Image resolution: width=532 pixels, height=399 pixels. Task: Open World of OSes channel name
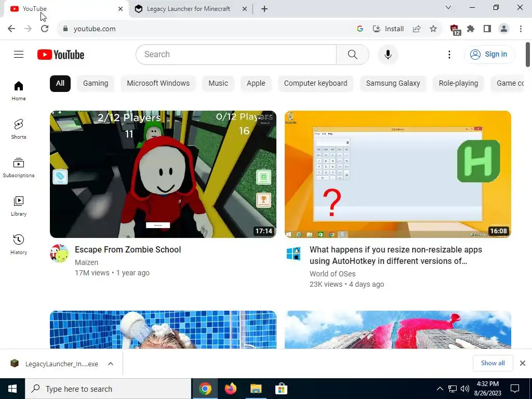pyautogui.click(x=332, y=274)
